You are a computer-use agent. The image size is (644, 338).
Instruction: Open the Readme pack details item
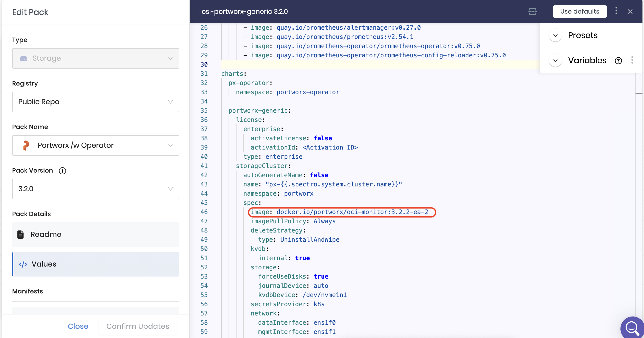[x=95, y=235]
